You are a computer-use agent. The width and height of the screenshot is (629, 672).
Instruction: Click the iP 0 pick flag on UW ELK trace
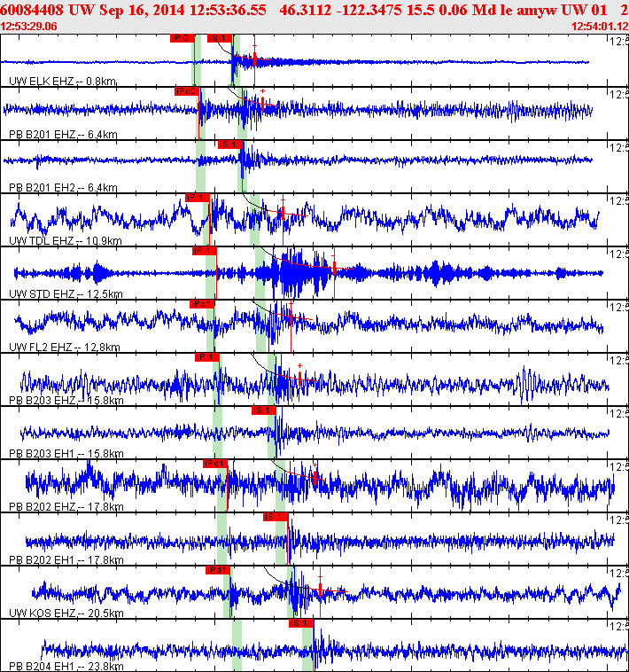tap(182, 38)
